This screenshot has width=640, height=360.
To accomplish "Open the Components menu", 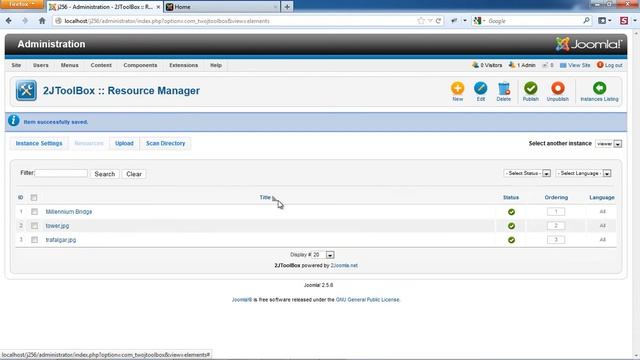I will coord(140,65).
